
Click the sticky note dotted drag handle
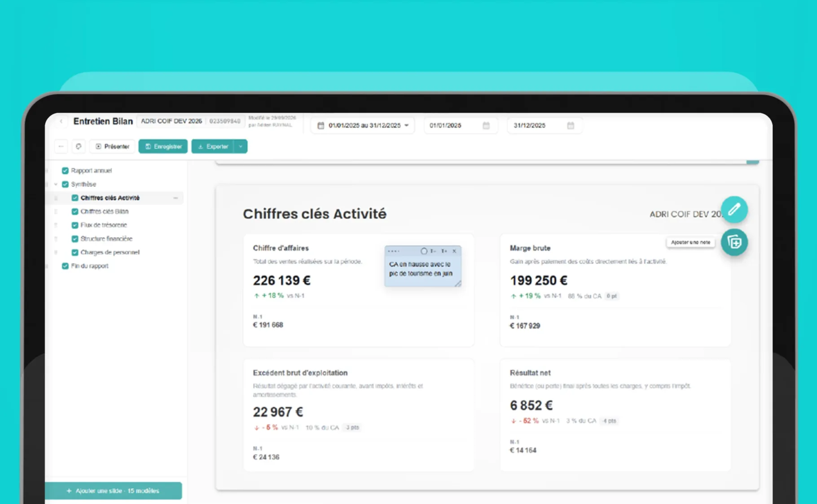394,251
